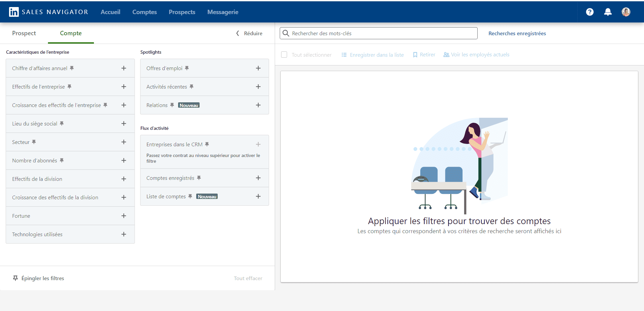Open the profile avatar menu
Screen dimensions: 644x311
point(626,12)
